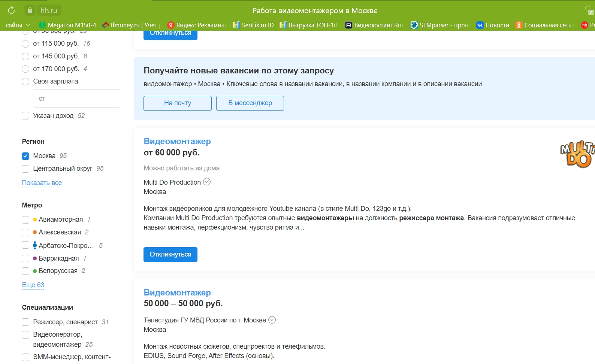Image resolution: width=595 pixels, height=364 pixels.
Task: Check the Авиамоторная metro station
Action: (25, 220)
